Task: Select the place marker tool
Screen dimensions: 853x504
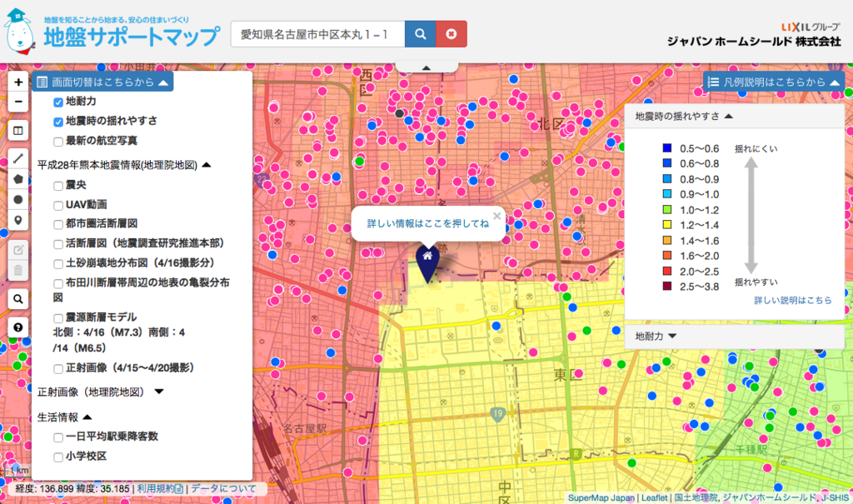Action: [x=18, y=221]
